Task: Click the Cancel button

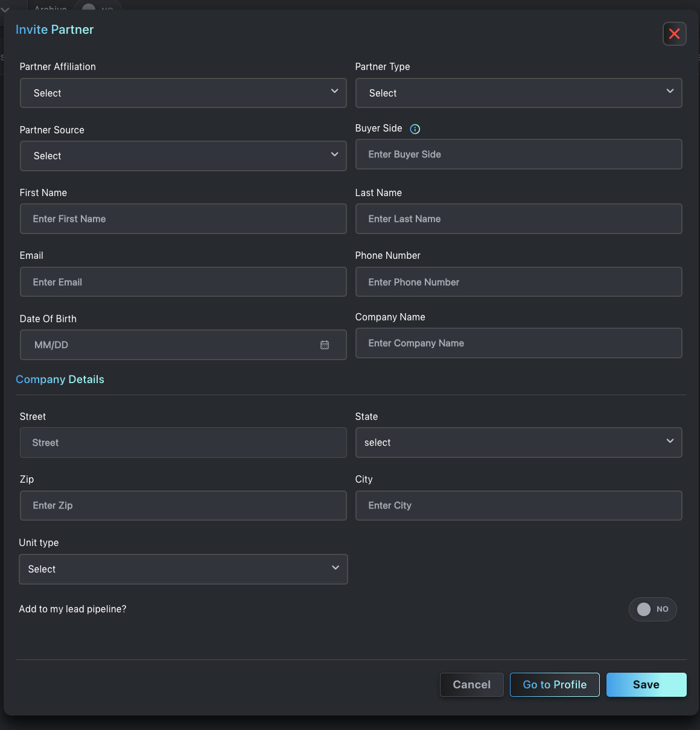Action: coord(472,685)
